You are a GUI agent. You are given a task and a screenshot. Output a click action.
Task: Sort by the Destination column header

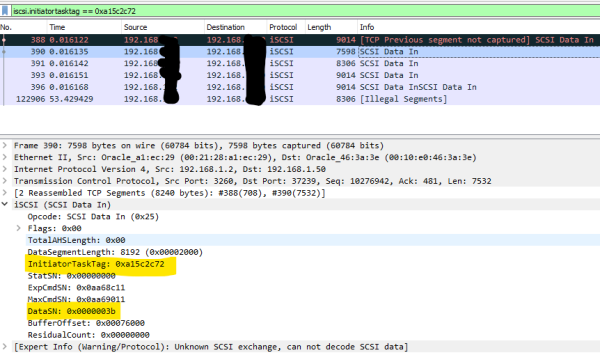coord(235,27)
